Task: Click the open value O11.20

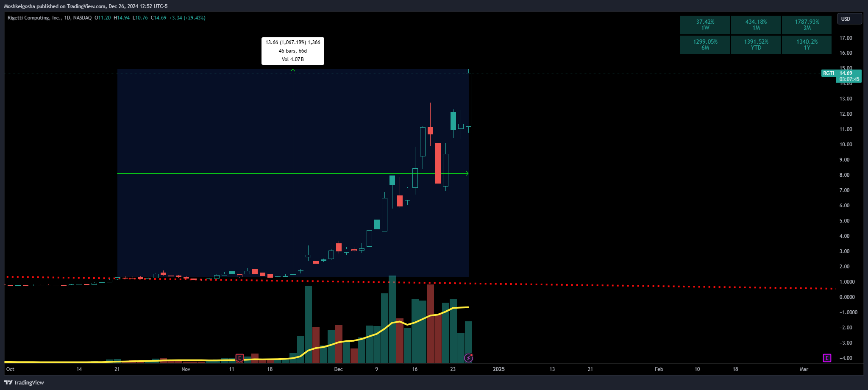Action: point(103,18)
